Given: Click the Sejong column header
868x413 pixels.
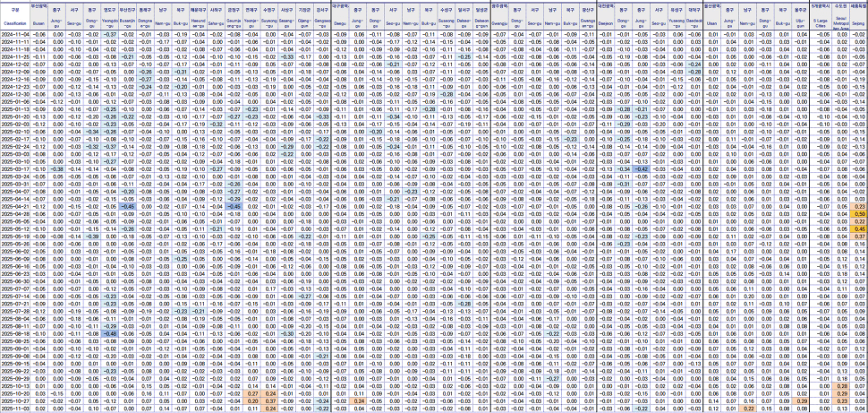Looking at the screenshot, I should click(857, 18).
